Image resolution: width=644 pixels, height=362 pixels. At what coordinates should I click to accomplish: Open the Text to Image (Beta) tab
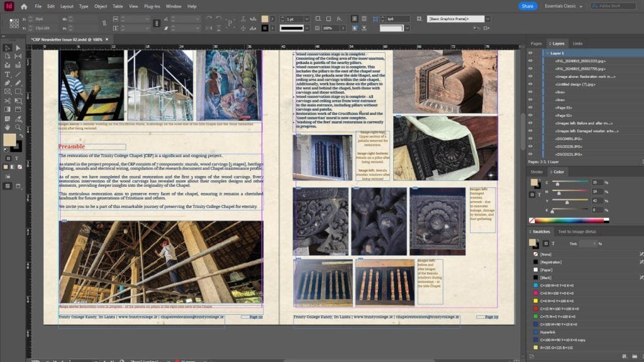(577, 231)
